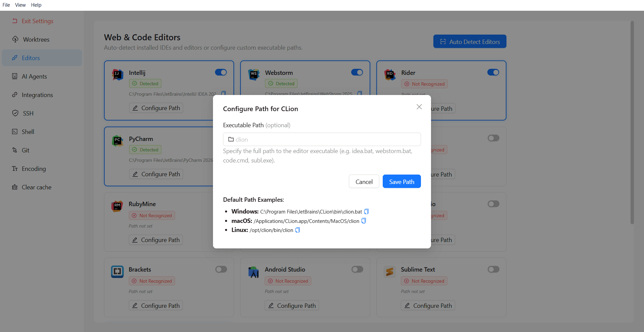
Task: Open the Git settings section
Action: click(x=42, y=150)
